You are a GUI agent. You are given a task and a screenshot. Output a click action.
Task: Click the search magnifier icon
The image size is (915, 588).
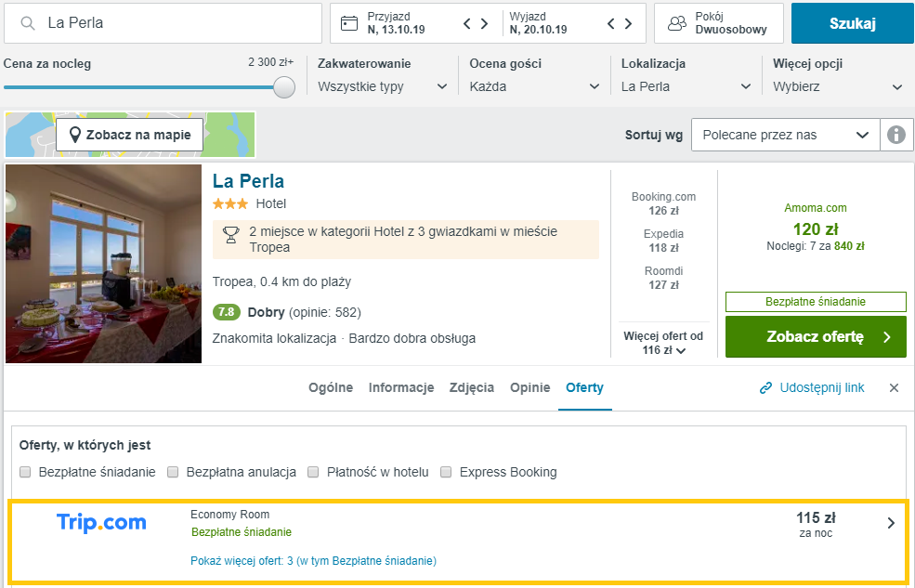point(29,23)
